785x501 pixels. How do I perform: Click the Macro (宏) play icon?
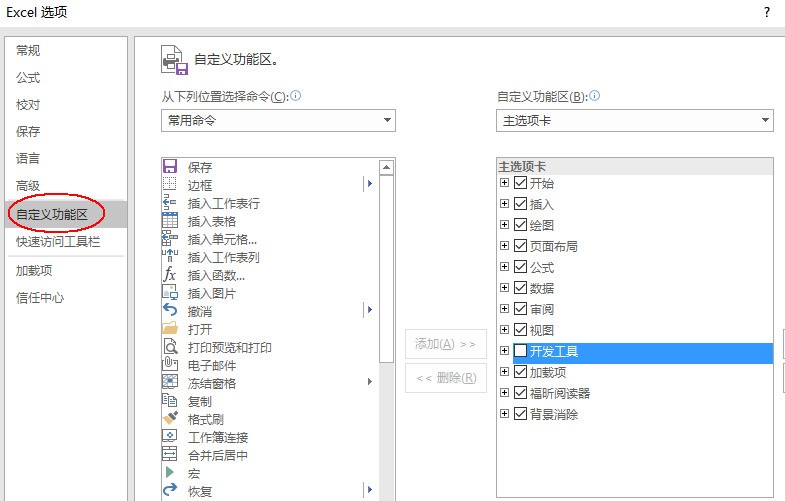click(x=170, y=472)
